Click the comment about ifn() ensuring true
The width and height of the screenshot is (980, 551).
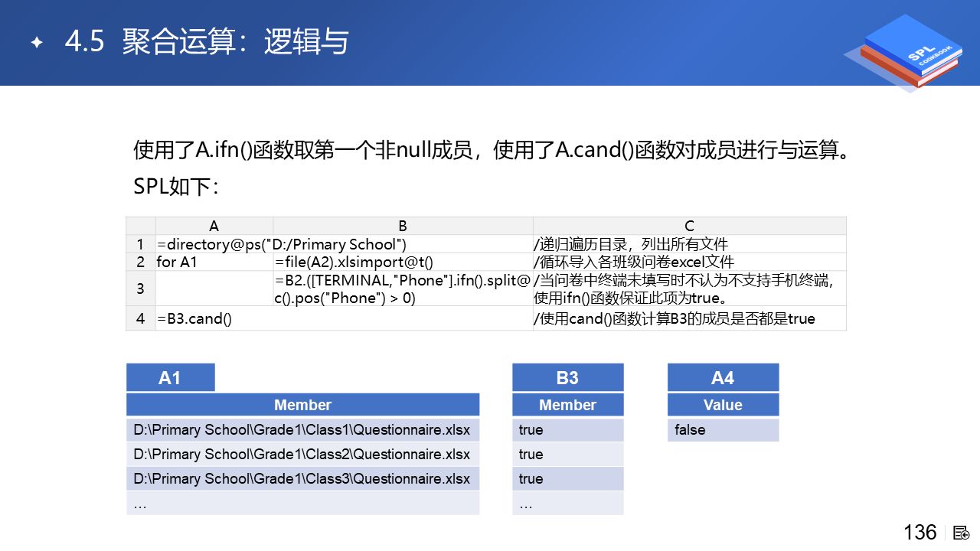pos(690,289)
